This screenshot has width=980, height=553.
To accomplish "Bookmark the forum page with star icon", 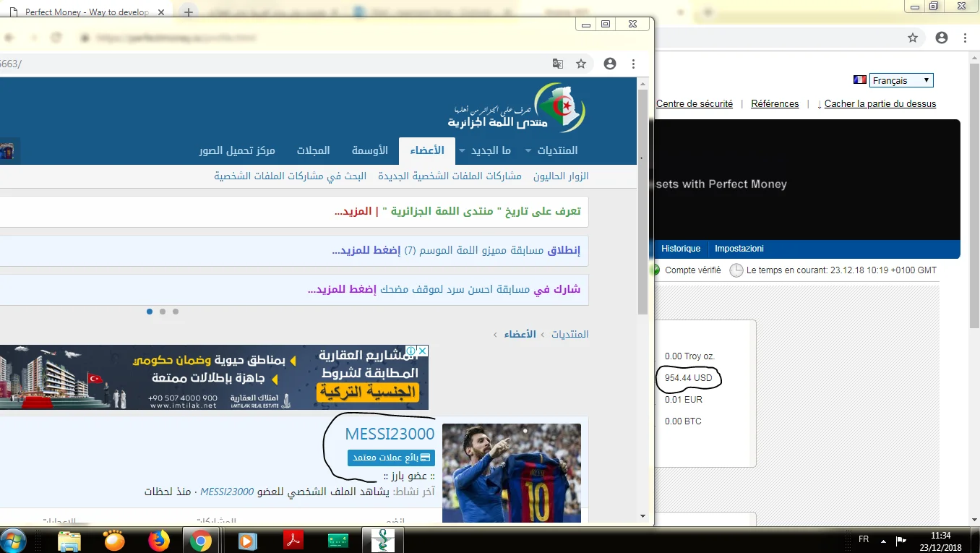I will coord(581,64).
